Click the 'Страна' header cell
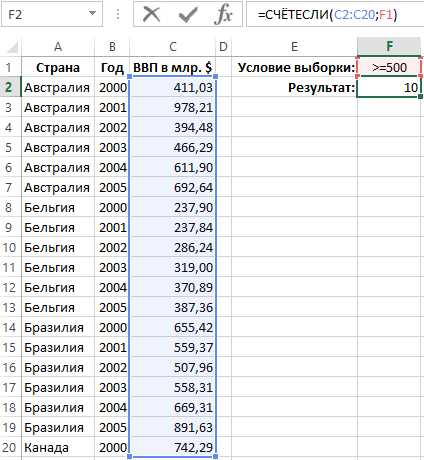Viewport: 424px width, 460px height. tap(58, 68)
